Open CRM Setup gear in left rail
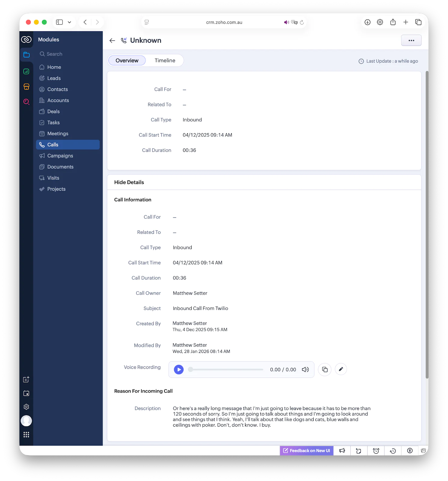Screen dimensions: 448x481 coord(26,407)
